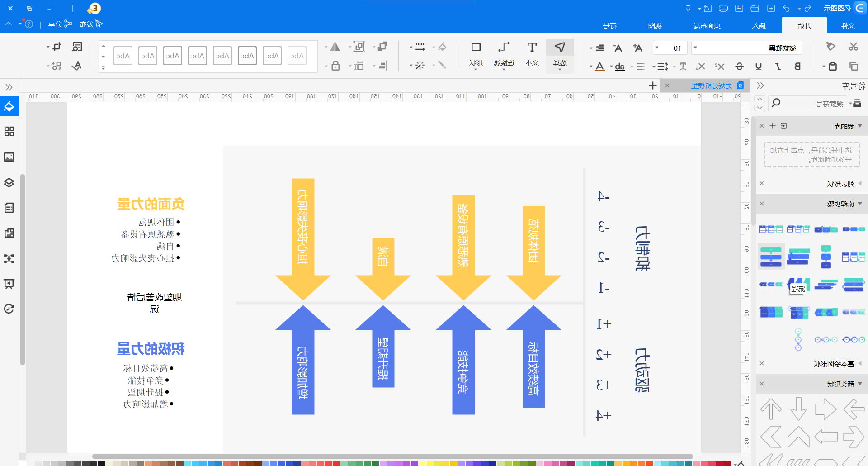This screenshot has width=868, height=466.
Task: Toggle italic I formatting
Action: pyautogui.click(x=778, y=67)
